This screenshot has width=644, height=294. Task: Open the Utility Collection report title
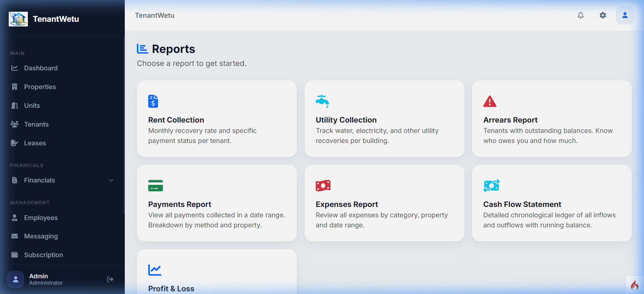346,120
